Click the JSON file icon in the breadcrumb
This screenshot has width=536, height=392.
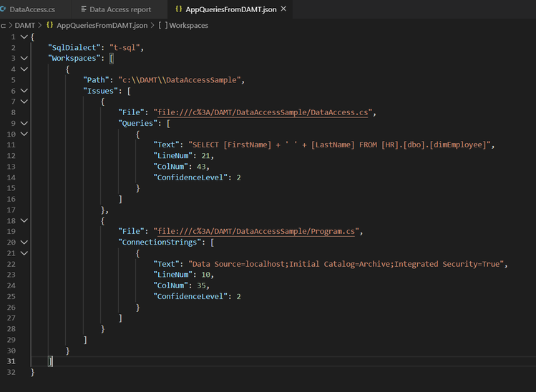coord(50,25)
